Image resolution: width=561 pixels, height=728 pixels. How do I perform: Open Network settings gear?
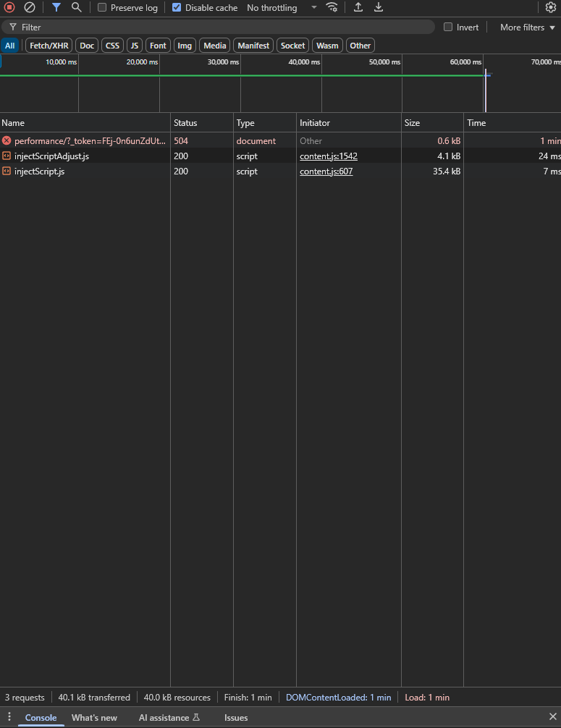point(551,7)
